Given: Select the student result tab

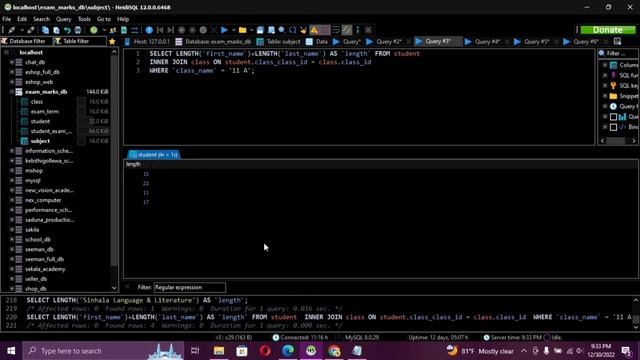Looking at the screenshot, I should (154, 155).
